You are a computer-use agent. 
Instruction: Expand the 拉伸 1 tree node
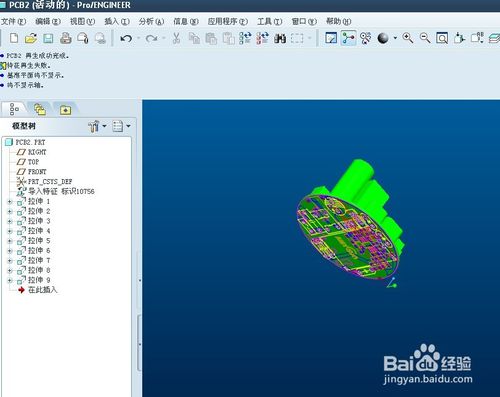(9, 202)
